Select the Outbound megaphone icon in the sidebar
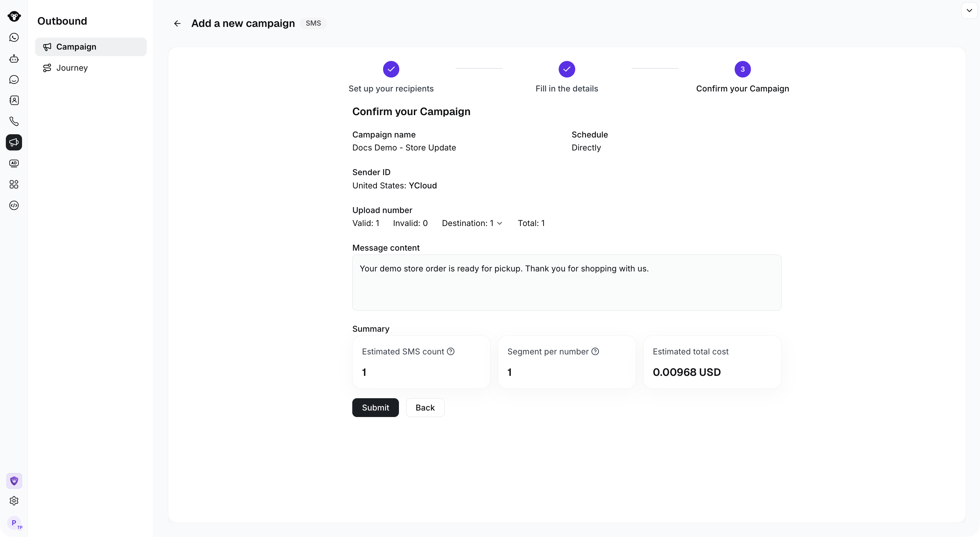This screenshot has width=980, height=537. (x=14, y=142)
